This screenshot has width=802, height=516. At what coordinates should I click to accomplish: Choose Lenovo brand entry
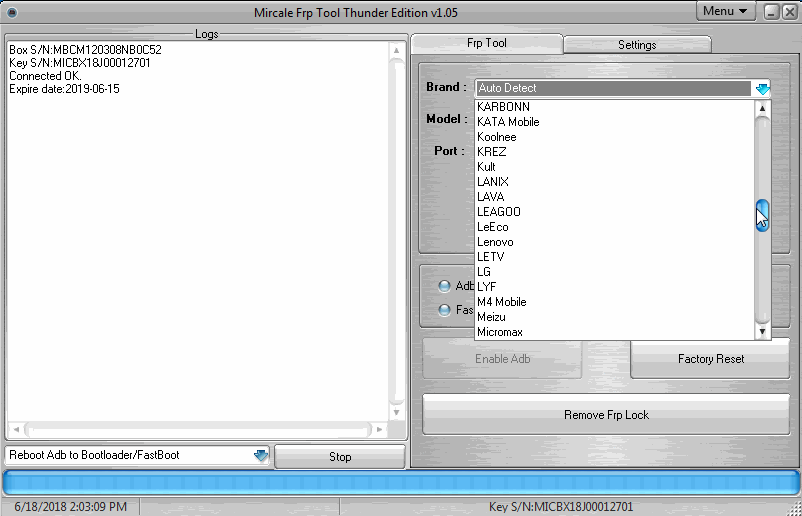pyautogui.click(x=615, y=242)
